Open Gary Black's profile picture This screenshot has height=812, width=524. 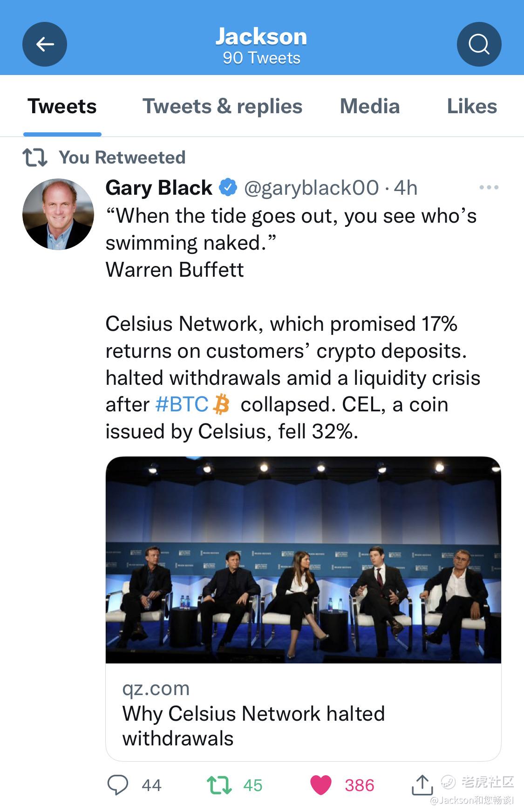(58, 214)
